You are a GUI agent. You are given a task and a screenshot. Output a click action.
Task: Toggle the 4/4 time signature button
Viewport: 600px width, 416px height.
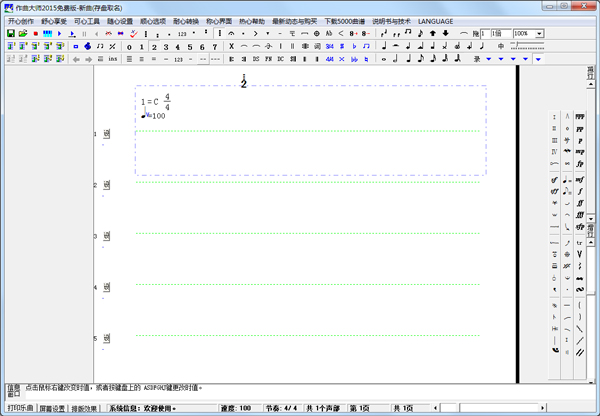(329, 59)
